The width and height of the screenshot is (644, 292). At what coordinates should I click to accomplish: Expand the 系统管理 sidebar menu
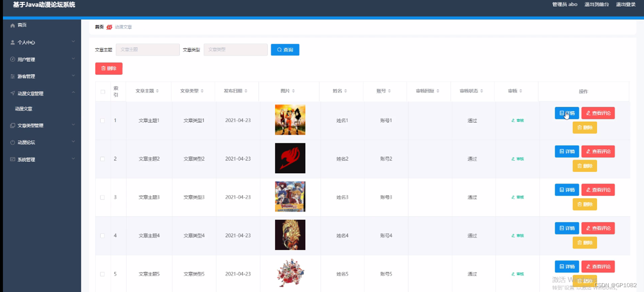(41, 159)
